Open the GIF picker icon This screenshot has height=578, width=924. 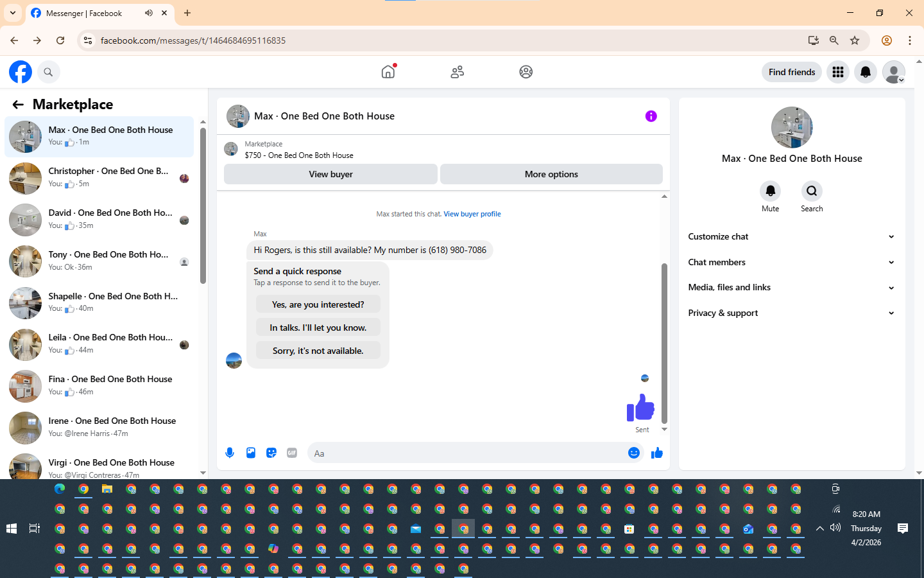pyautogui.click(x=292, y=453)
